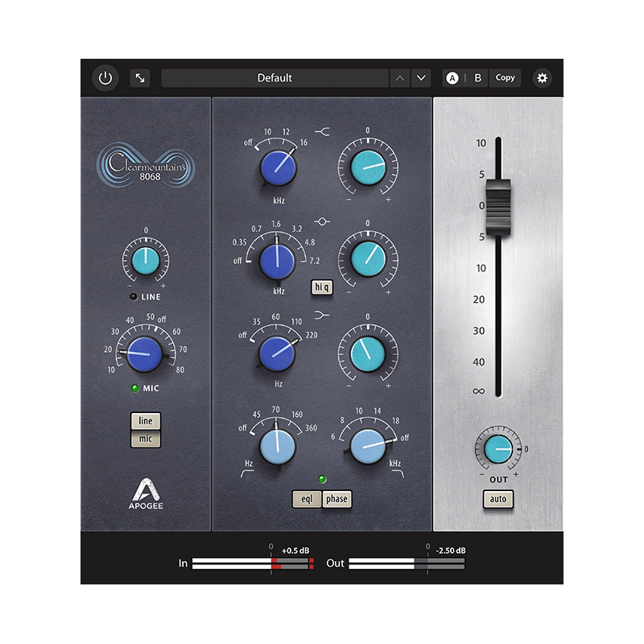Toggle the phase button

click(x=336, y=499)
